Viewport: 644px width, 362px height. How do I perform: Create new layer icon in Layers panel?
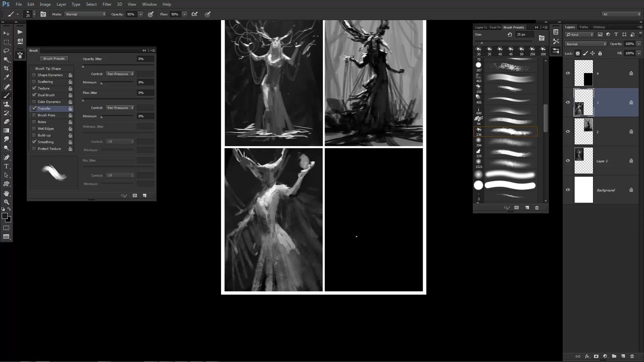(x=623, y=356)
